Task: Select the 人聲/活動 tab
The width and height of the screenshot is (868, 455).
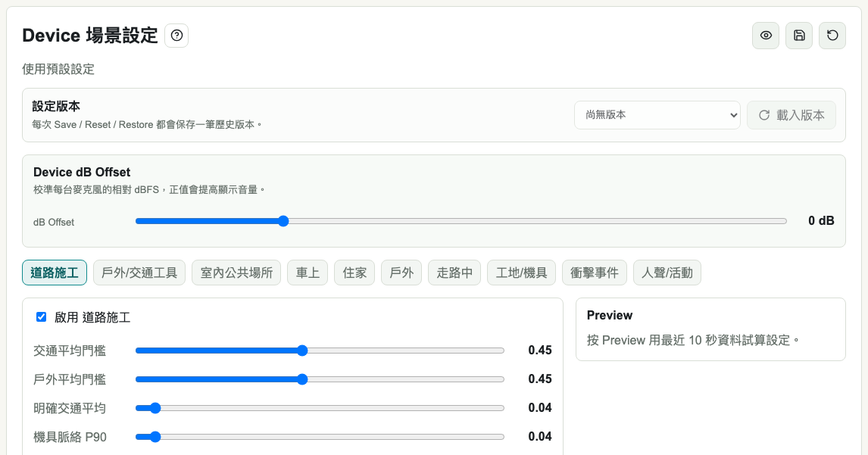Action: point(667,273)
